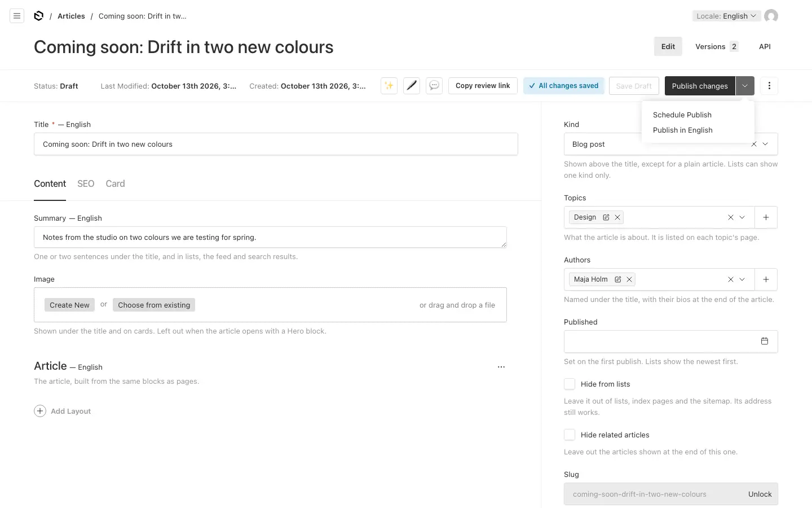Open the hamburger navigation menu

tap(17, 16)
